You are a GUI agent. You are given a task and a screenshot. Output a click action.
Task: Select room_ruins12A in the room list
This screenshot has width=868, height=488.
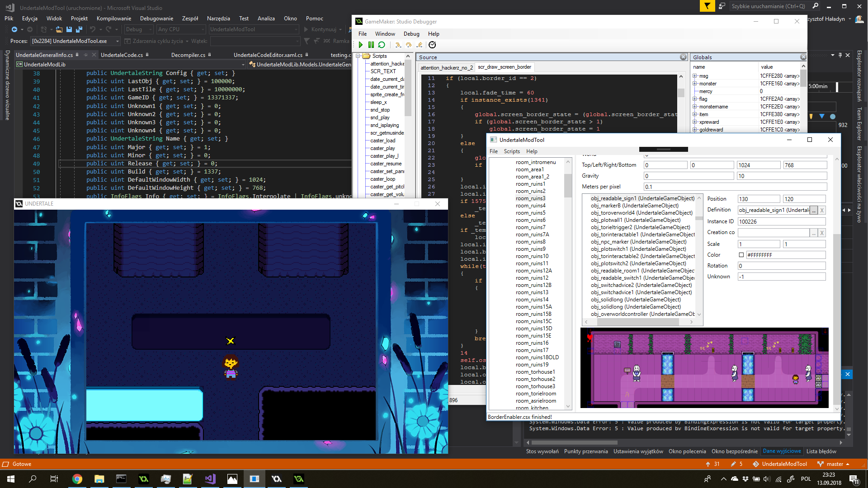click(x=533, y=271)
